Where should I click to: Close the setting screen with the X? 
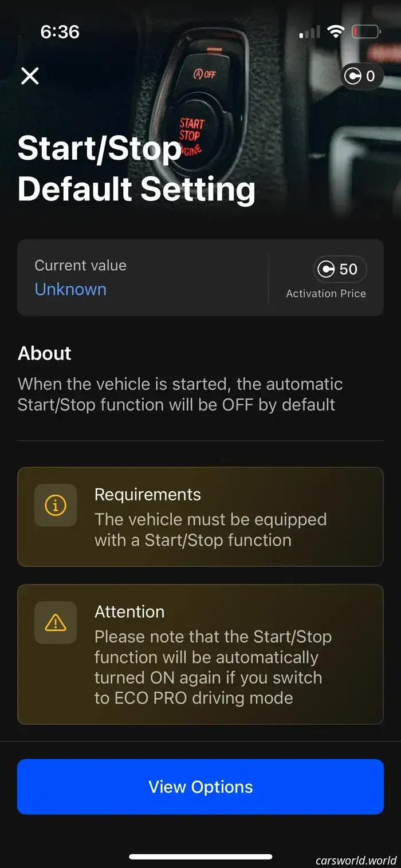coord(29,76)
